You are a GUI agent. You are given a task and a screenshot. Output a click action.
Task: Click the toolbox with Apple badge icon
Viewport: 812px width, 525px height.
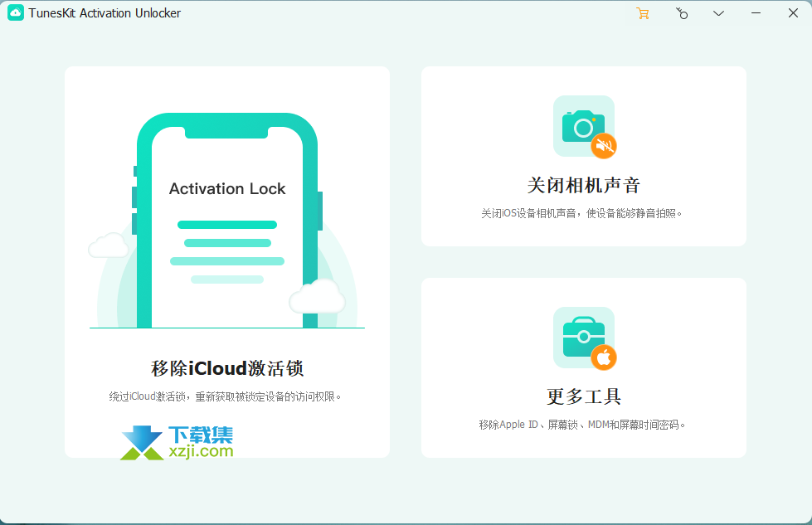pos(585,338)
